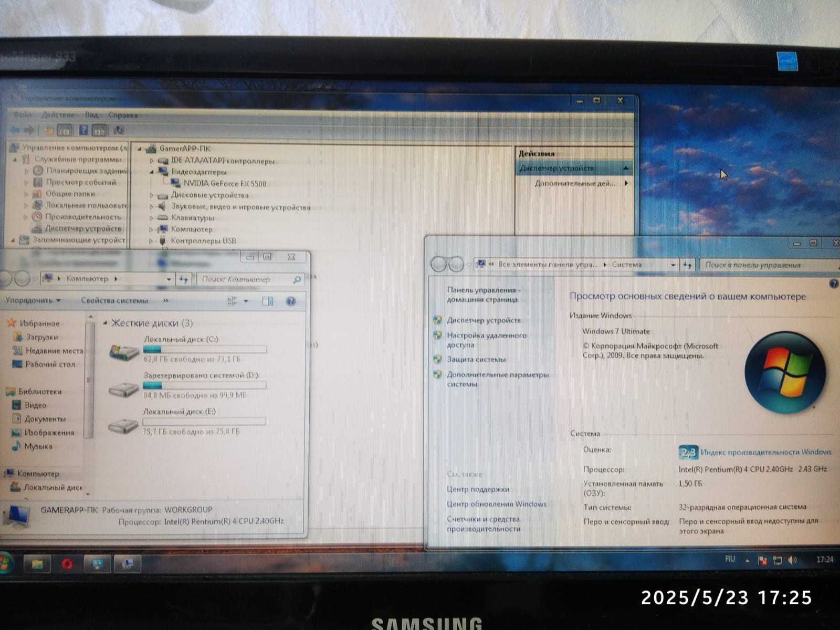
Task: Open the Opera browser from the taskbar
Action: [x=67, y=564]
